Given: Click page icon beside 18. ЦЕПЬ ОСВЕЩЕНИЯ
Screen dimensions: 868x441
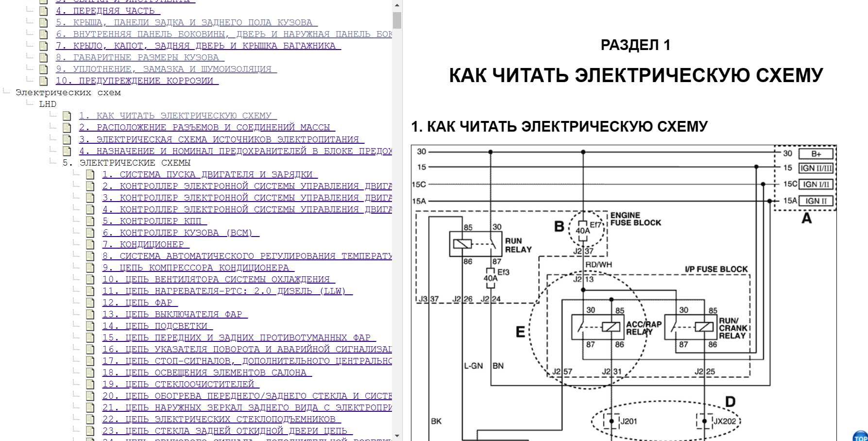Looking at the screenshot, I should tap(90, 373).
